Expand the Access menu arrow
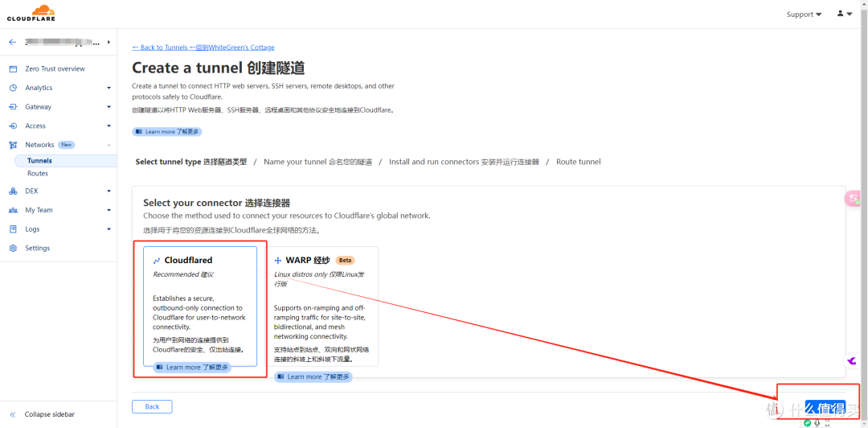This screenshot has width=868, height=428. click(108, 126)
